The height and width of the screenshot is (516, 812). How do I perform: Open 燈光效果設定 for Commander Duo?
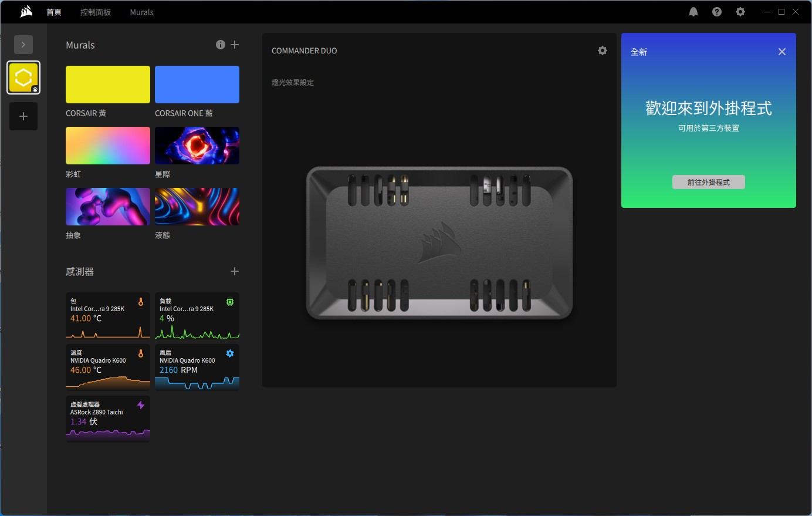(293, 82)
